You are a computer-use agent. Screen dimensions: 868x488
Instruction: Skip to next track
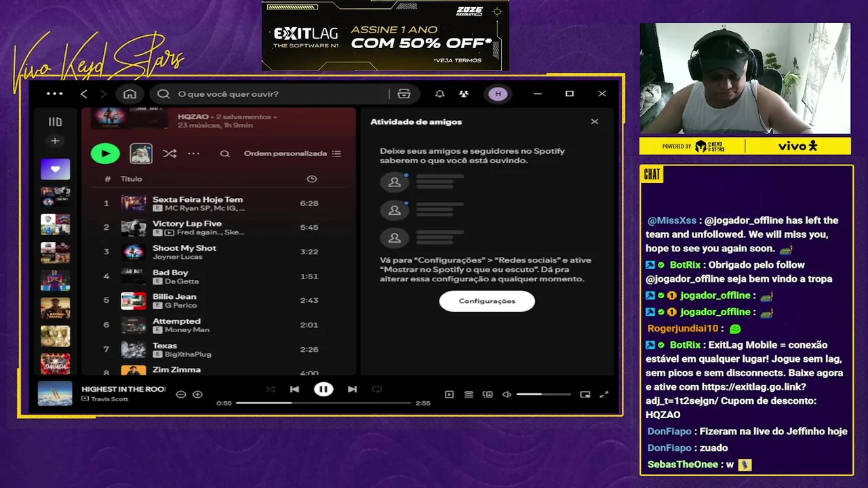tap(352, 389)
